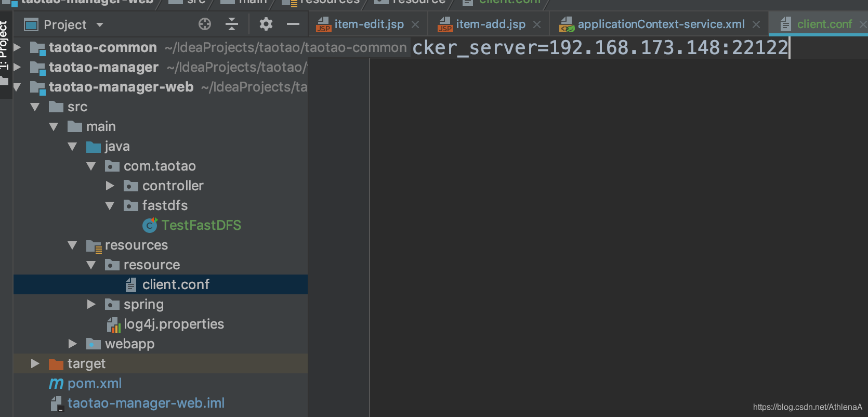Hide the Project panel with minus icon
Viewport: 868px width, 417px height.
293,24
